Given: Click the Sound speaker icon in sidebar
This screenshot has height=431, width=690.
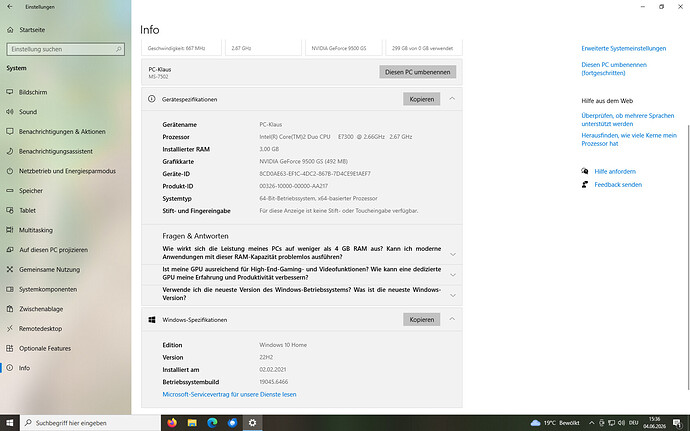Looking at the screenshot, I should click(10, 112).
